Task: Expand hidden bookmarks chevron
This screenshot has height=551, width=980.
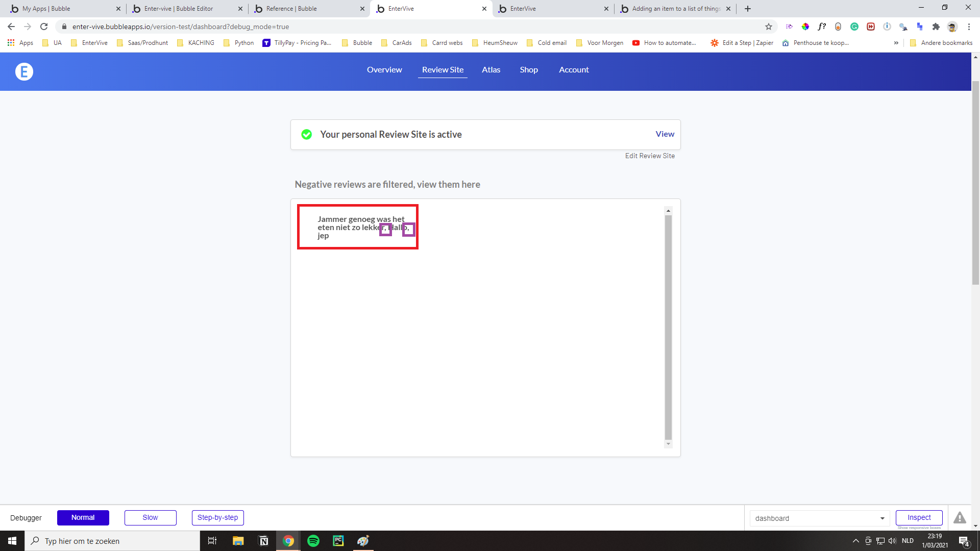Action: (896, 43)
